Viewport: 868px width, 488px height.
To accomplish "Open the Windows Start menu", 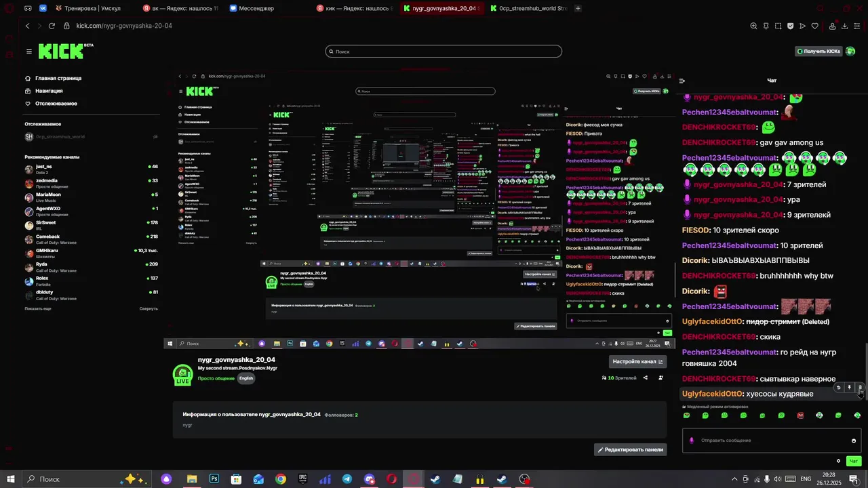I will 10,479.
